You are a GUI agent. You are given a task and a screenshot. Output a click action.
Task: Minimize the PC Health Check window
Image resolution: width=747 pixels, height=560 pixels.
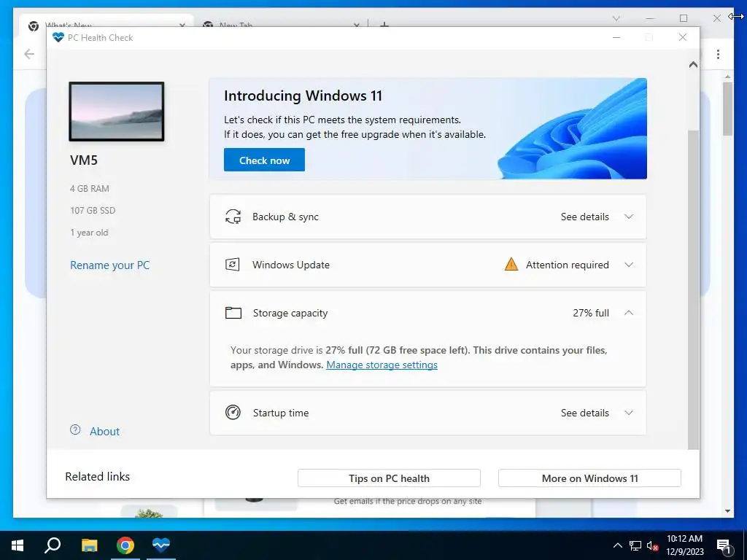pos(616,38)
